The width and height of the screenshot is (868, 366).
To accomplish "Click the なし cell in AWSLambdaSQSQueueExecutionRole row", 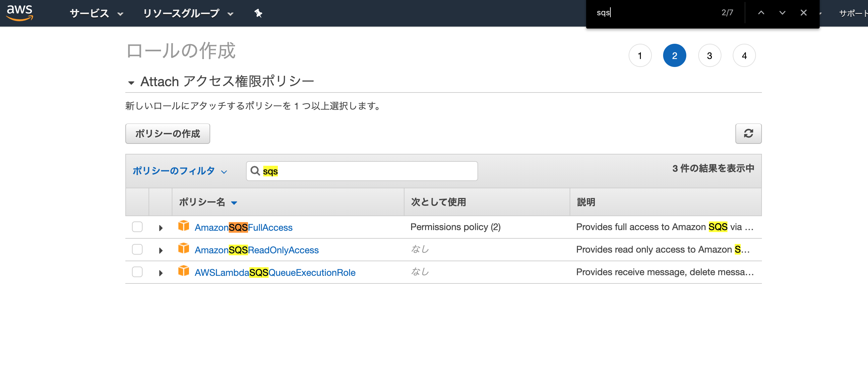I will click(419, 272).
